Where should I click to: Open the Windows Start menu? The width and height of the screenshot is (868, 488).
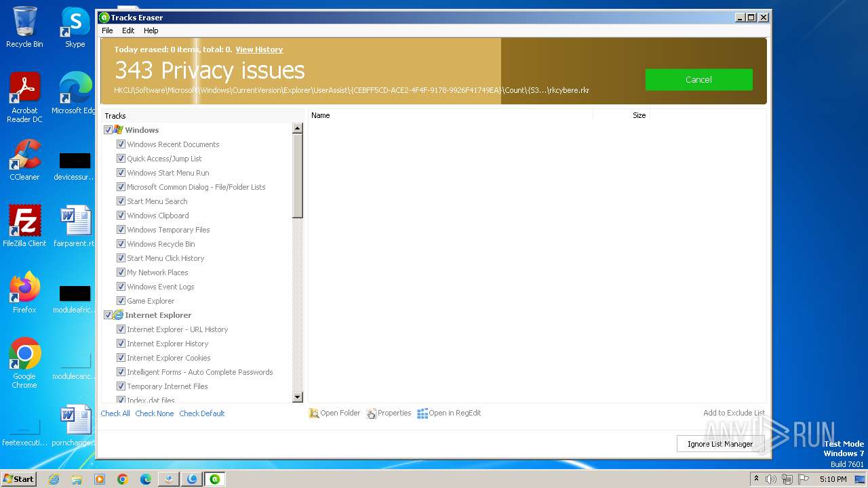[x=18, y=479]
